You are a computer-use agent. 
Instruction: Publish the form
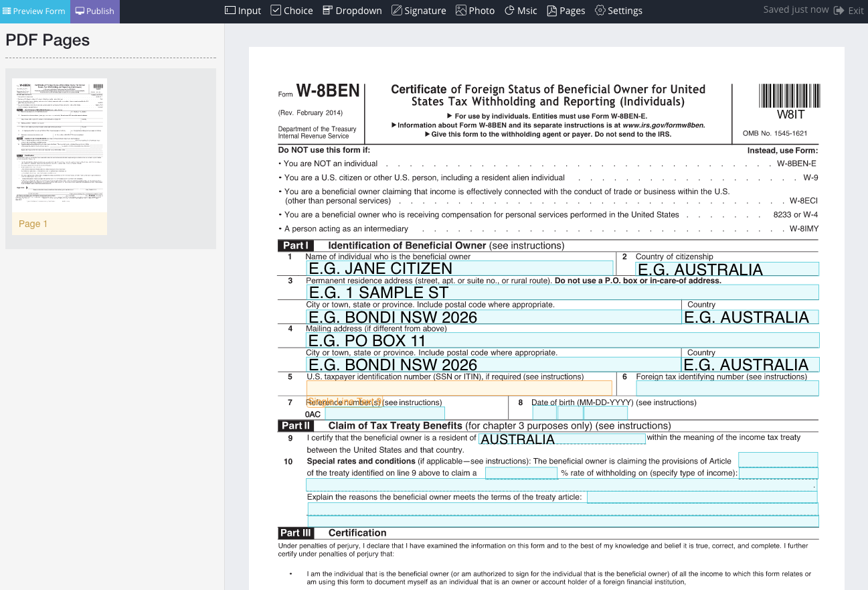point(94,11)
